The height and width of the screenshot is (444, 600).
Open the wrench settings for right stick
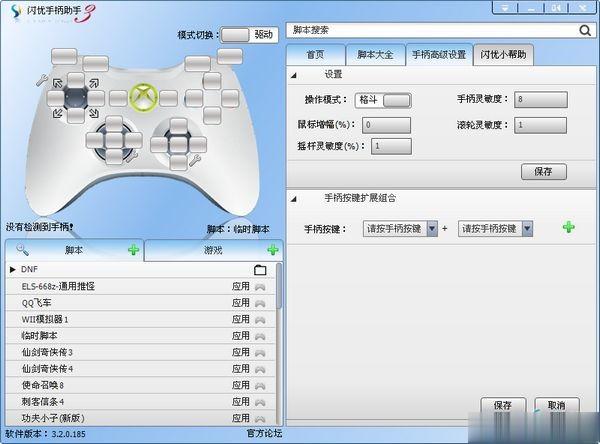195,160
